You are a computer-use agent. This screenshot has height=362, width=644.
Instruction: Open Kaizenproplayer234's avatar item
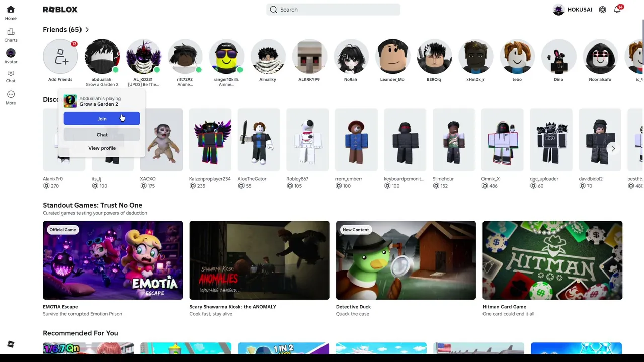[210, 139]
